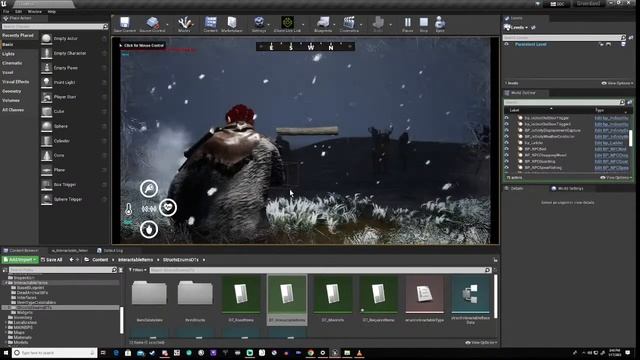
Task: Toggle visibility of first IndoorNoSnowTrigger actor
Action: coord(507,118)
